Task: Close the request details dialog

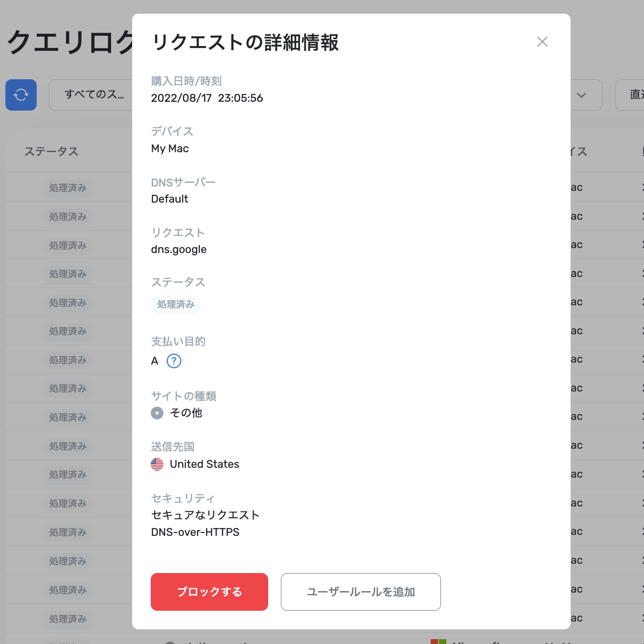Action: 542,42
